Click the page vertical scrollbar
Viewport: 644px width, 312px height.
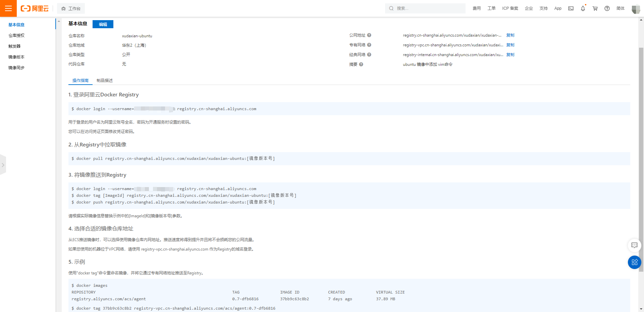tap(641, 160)
